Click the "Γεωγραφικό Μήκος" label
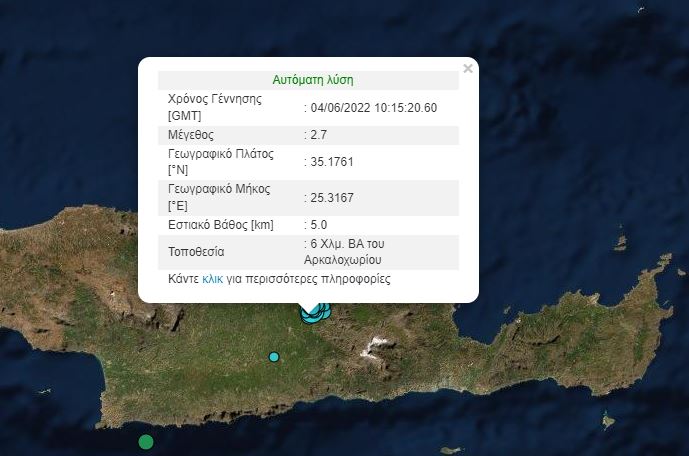The width and height of the screenshot is (689, 456). [216, 189]
